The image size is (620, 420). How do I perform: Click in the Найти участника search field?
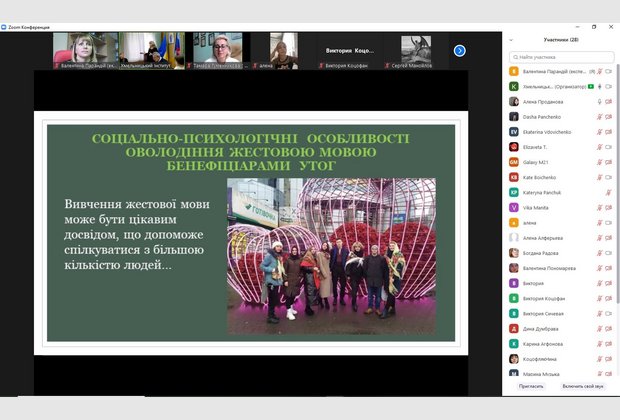tap(562, 57)
